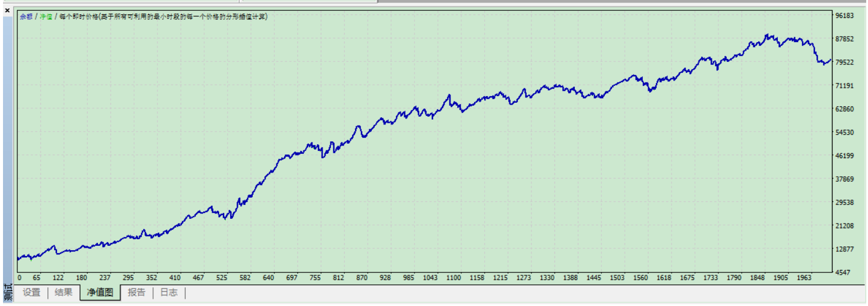Click the x-axis label 1675
The height and width of the screenshot is (306, 868).
(x=687, y=278)
